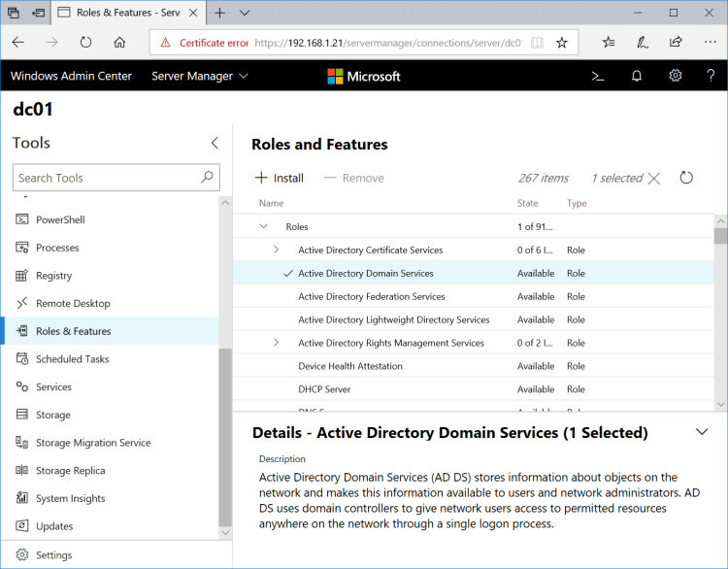The height and width of the screenshot is (569, 728).
Task: Click the Windows Admin Center link
Action: tap(71, 76)
